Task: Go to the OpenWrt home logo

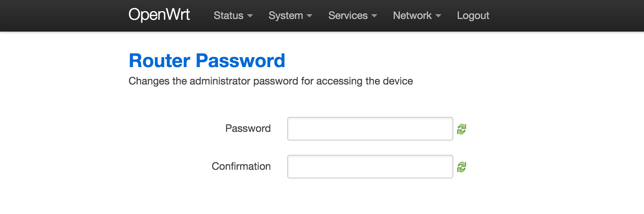Action: (159, 15)
